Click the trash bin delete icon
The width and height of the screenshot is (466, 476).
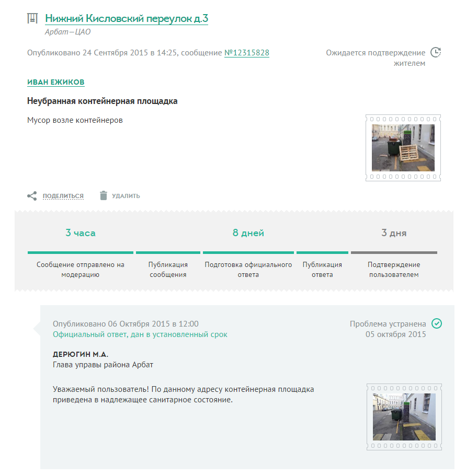tap(103, 195)
